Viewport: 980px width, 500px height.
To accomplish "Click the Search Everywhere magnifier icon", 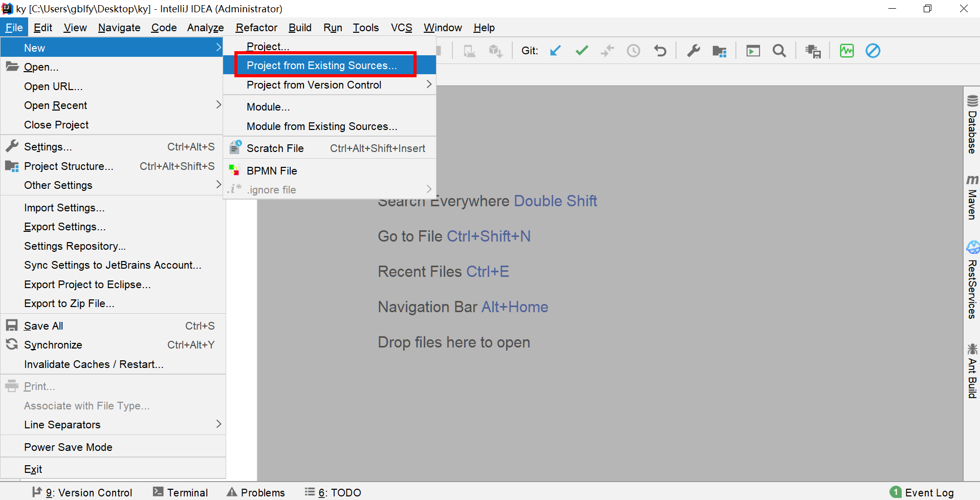I will [x=779, y=51].
